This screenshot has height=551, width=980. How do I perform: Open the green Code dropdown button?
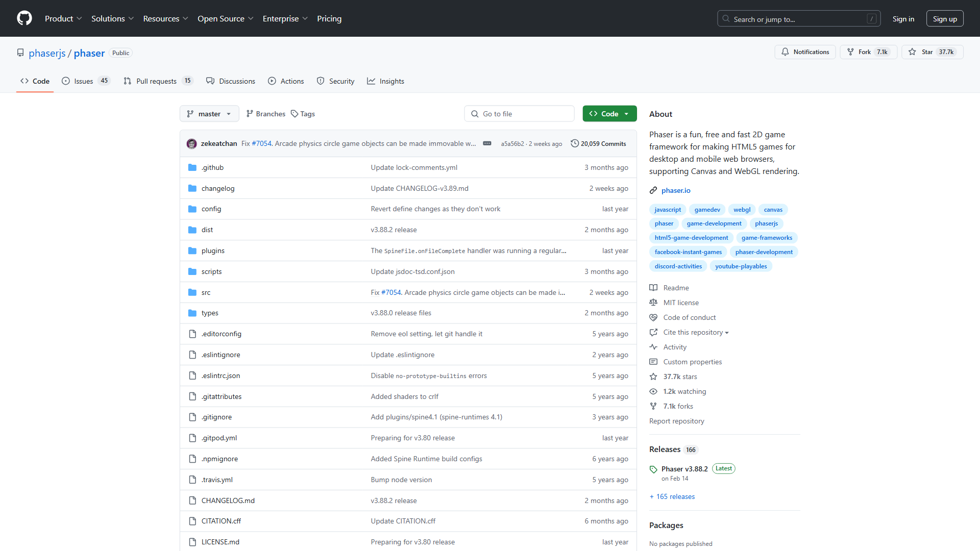coord(609,114)
